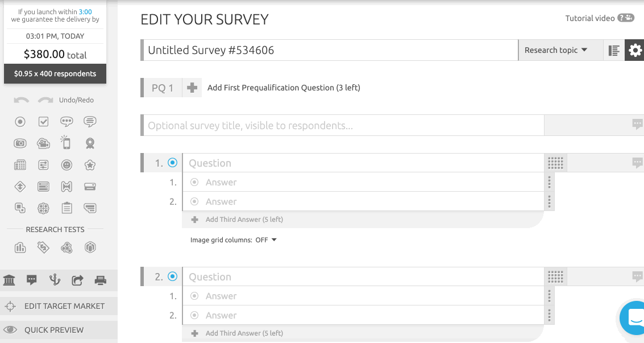
Task: Click the printer icon in sidebar
Action: pyautogui.click(x=101, y=280)
